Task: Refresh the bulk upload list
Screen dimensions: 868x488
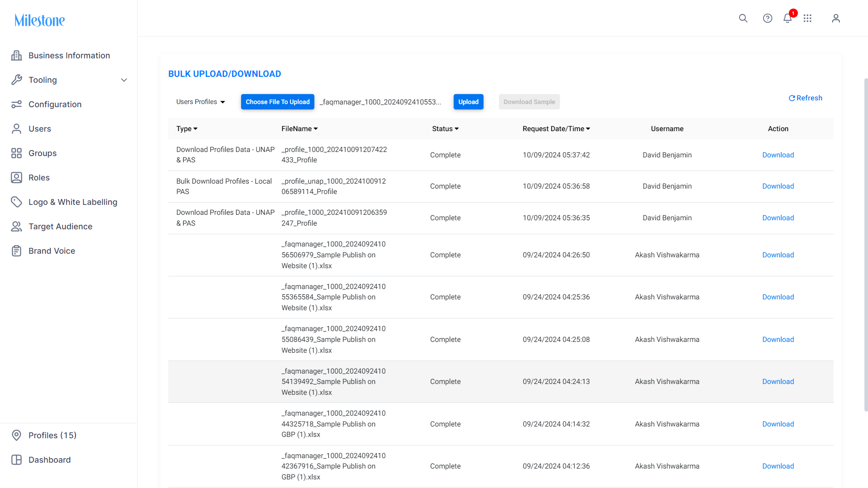Action: point(806,98)
